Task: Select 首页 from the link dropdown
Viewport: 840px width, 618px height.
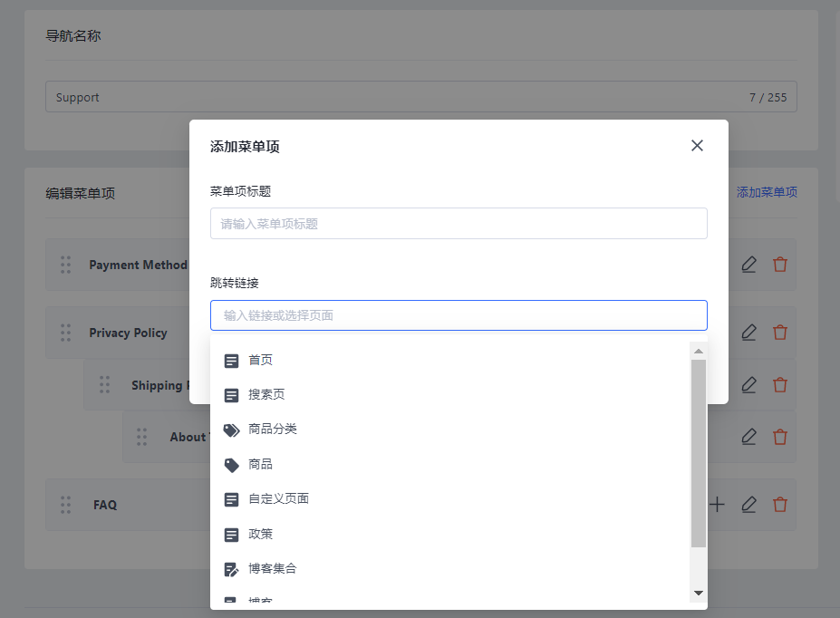Action: 450,360
